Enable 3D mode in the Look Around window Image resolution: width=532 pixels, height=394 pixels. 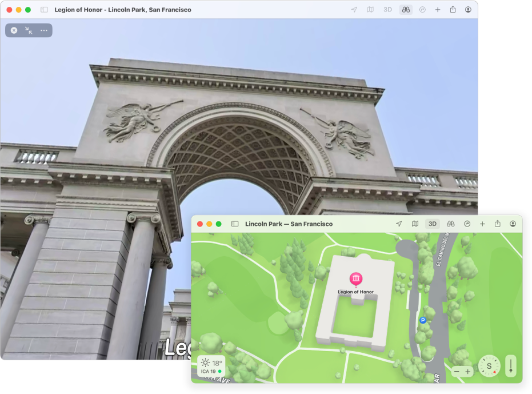click(x=387, y=9)
